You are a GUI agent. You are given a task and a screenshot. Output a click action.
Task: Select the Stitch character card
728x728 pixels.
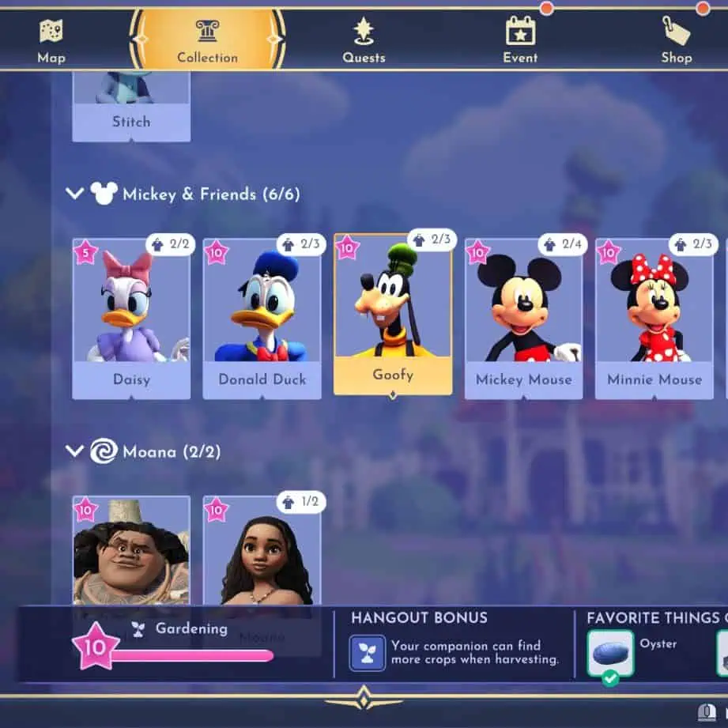(131, 107)
